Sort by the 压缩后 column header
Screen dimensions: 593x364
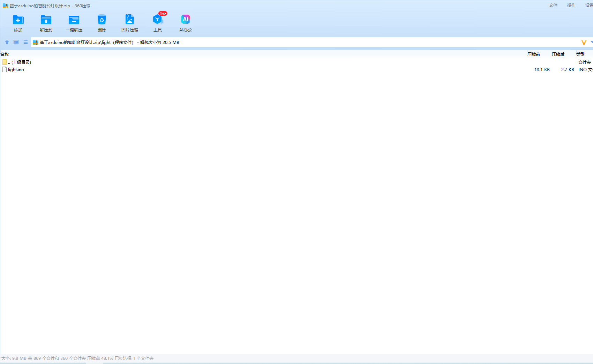[x=558, y=54]
